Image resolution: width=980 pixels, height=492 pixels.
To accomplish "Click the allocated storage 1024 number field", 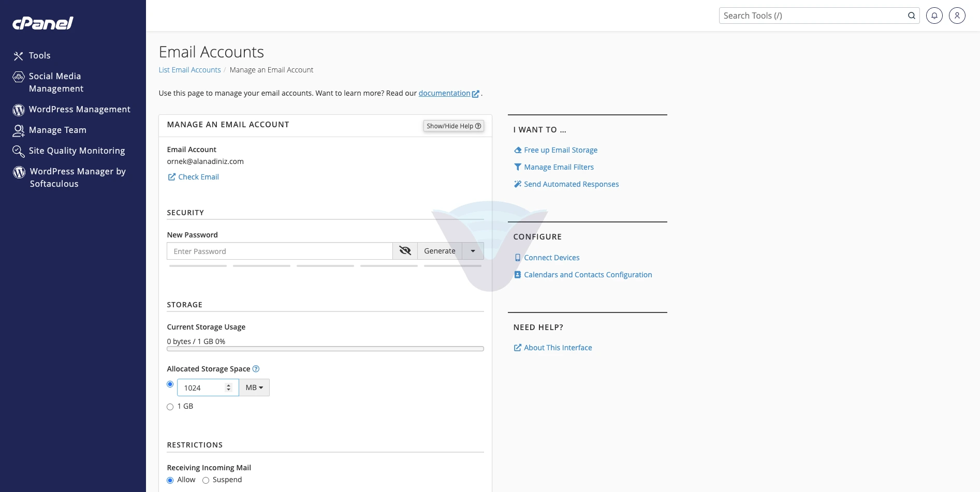I will [x=208, y=387].
